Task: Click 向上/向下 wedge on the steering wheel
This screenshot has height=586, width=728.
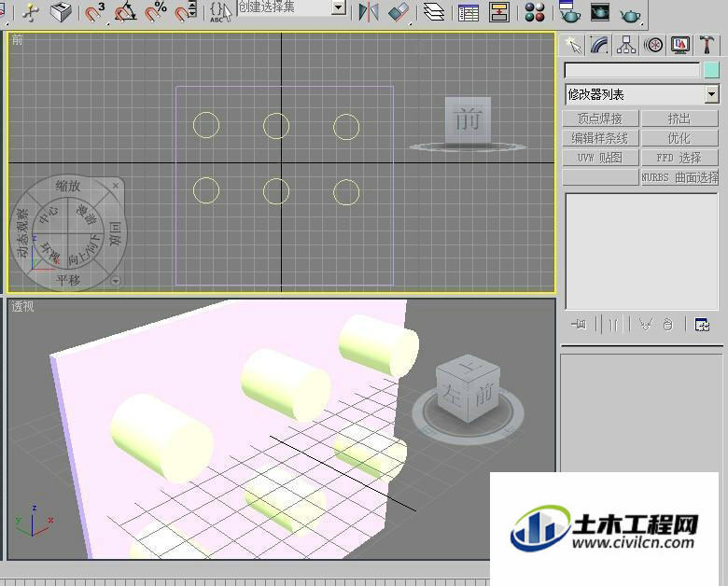Action: pyautogui.click(x=84, y=251)
